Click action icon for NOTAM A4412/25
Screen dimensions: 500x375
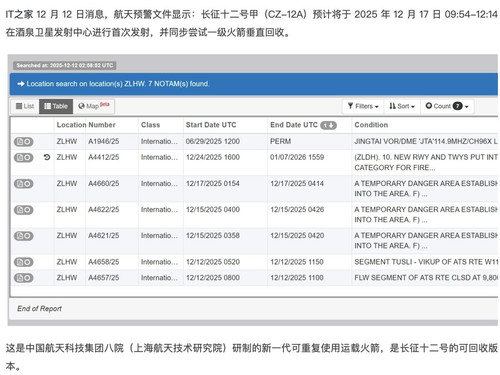(24, 157)
